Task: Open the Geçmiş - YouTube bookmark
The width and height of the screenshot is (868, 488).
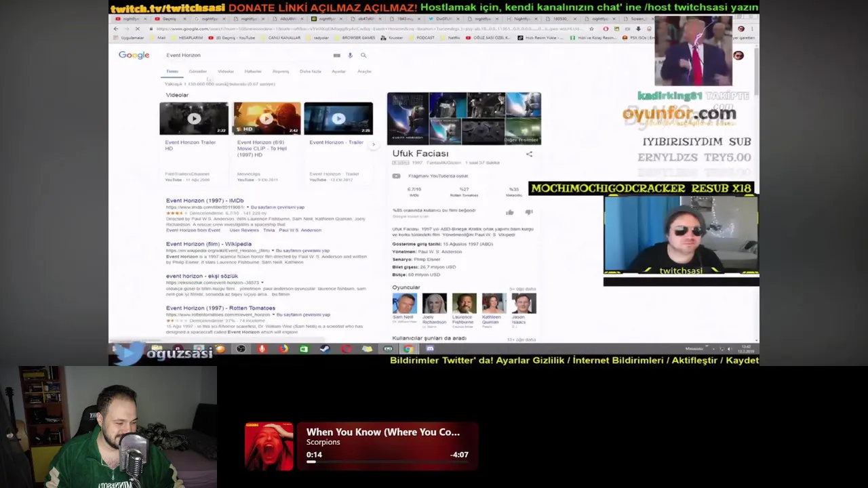Action: tap(233, 38)
